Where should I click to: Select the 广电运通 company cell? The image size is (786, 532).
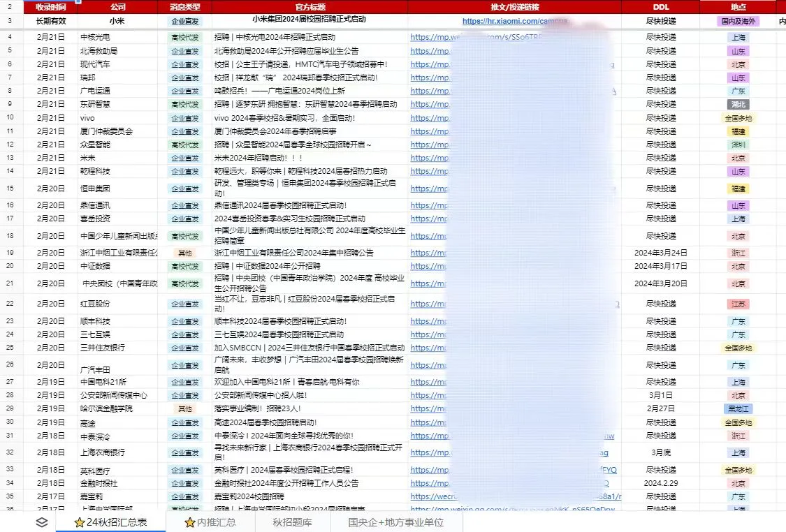(x=118, y=91)
